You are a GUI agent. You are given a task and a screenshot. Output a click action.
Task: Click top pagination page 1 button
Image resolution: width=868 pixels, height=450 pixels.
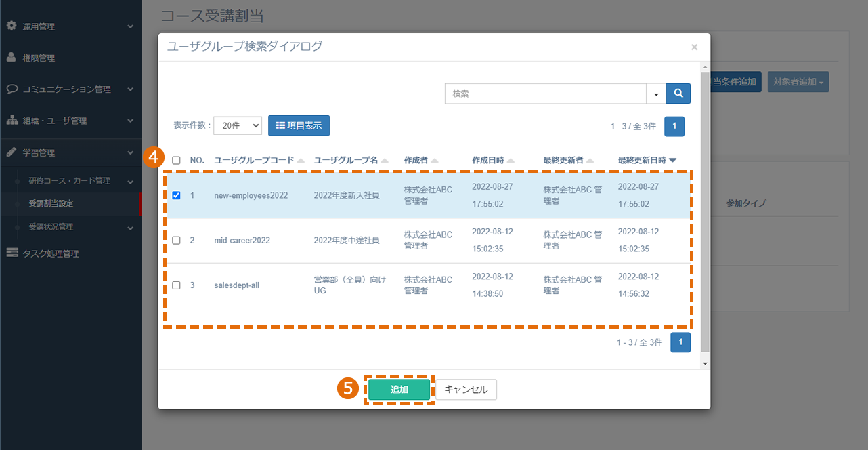coord(674,126)
